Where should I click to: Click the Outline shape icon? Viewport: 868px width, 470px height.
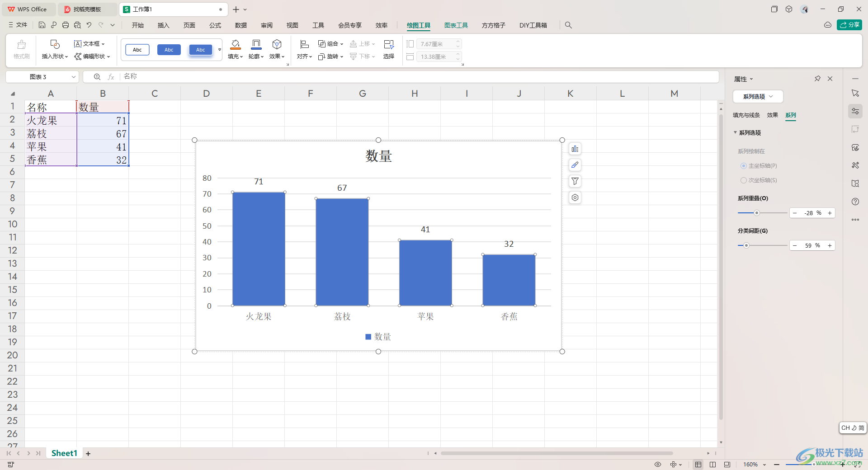(256, 44)
